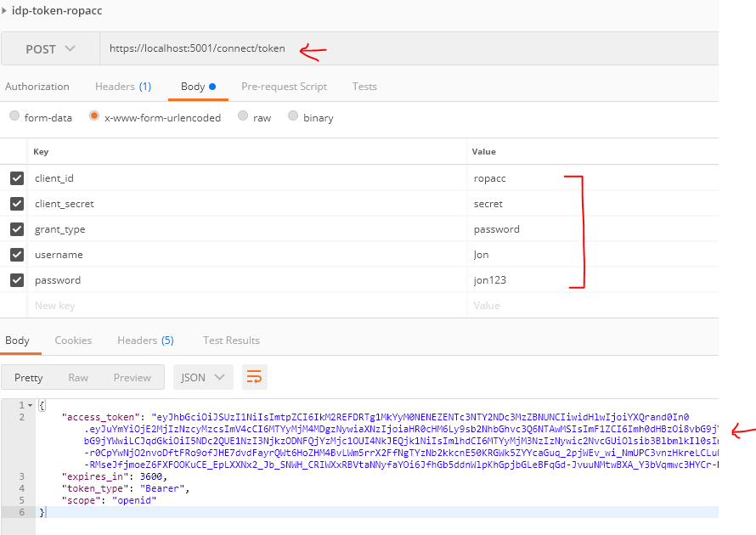Choose the raw body type

244,117
